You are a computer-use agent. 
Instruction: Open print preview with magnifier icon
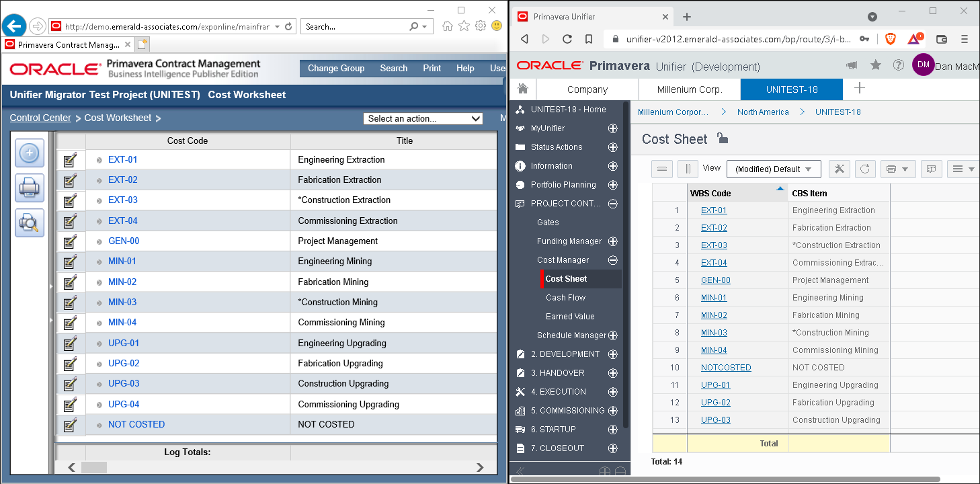[30, 223]
